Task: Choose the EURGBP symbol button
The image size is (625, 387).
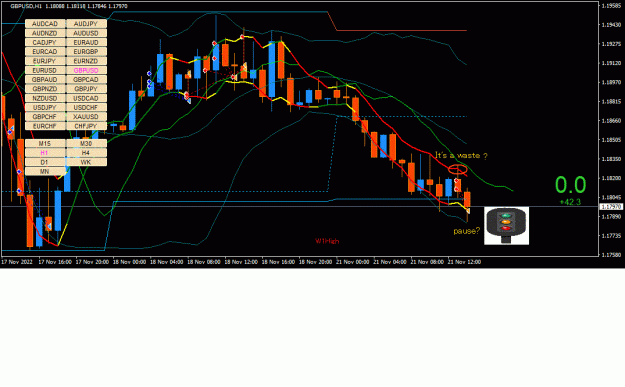Action: pos(86,52)
